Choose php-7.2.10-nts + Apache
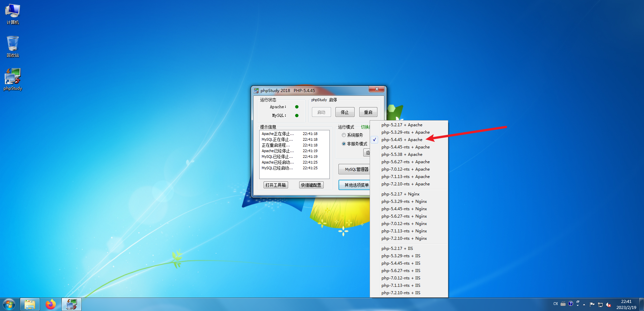Image resolution: width=644 pixels, height=311 pixels. 409,184
